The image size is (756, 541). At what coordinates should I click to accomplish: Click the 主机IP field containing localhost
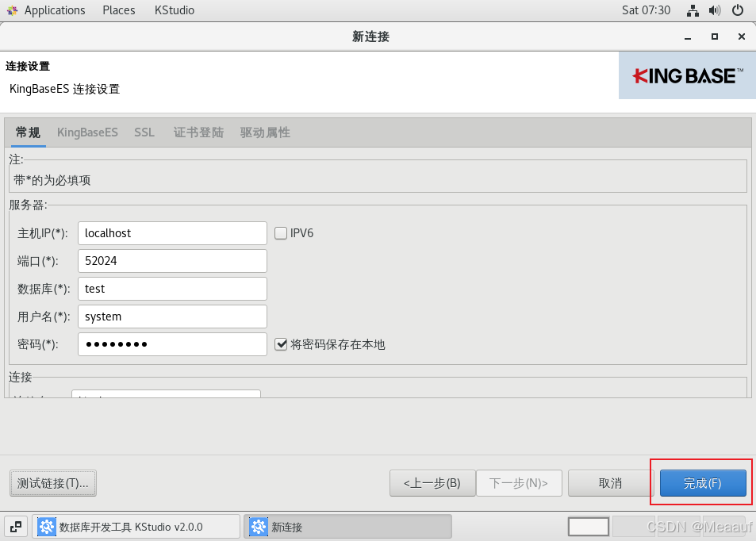[172, 233]
